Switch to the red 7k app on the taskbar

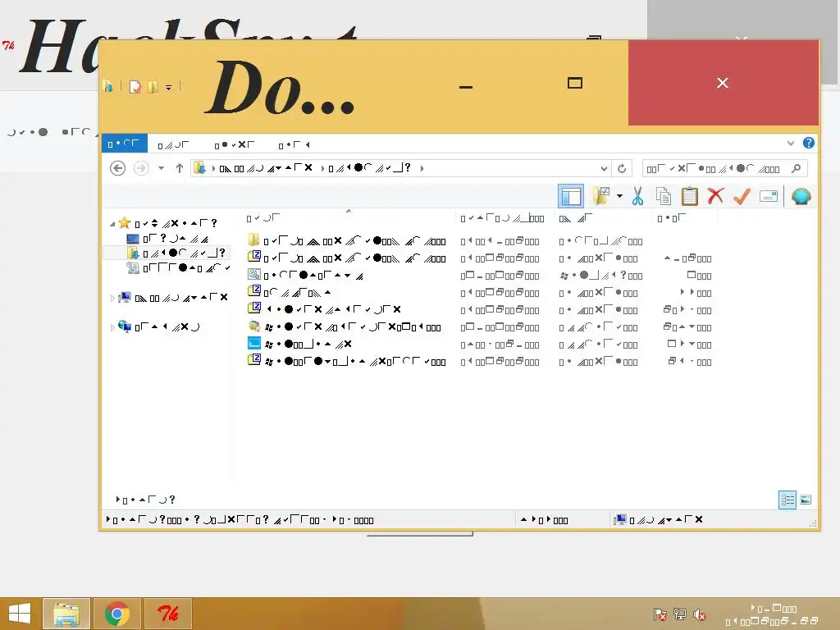coord(167,614)
